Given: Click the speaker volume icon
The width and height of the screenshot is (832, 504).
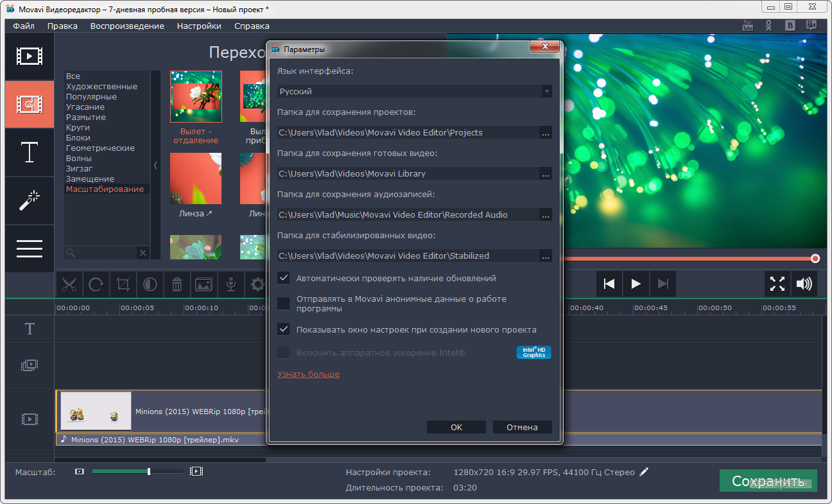Looking at the screenshot, I should [x=803, y=284].
